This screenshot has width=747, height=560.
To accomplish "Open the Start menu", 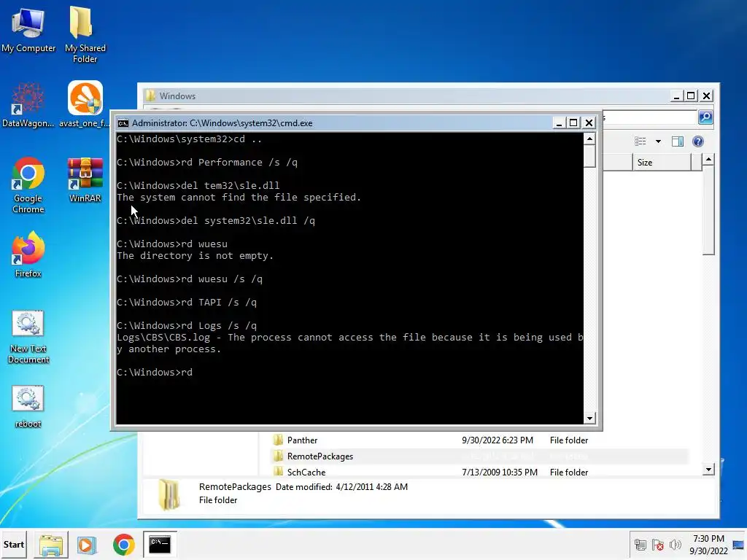I will coord(13,544).
